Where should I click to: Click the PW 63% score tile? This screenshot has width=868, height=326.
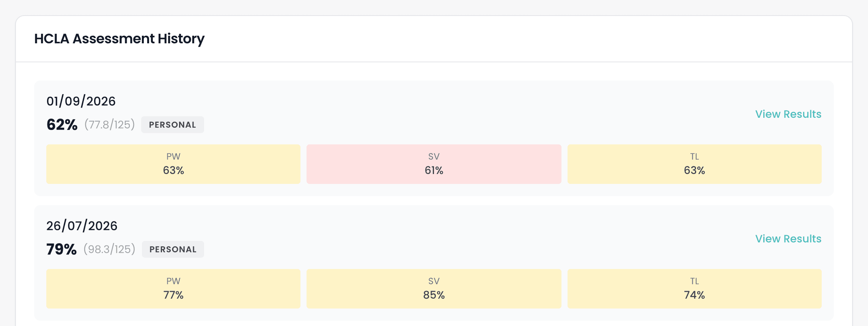pyautogui.click(x=173, y=164)
